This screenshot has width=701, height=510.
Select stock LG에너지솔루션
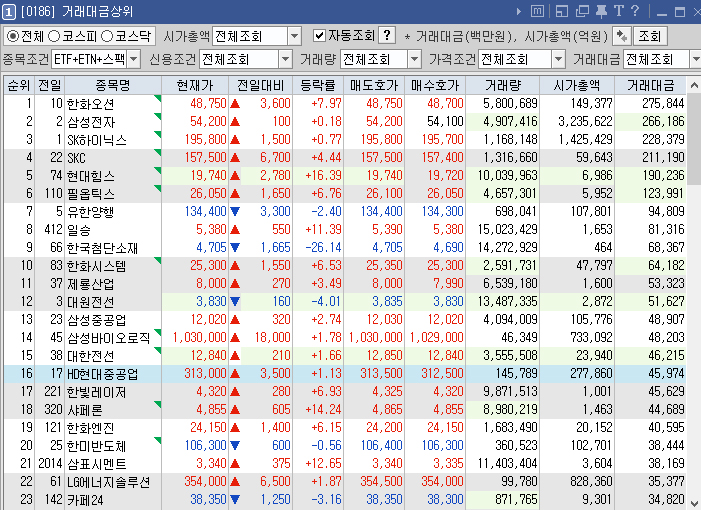click(108, 482)
